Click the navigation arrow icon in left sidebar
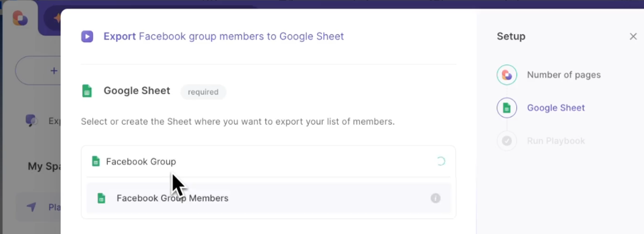Viewport: 644px width, 234px height. (x=32, y=207)
